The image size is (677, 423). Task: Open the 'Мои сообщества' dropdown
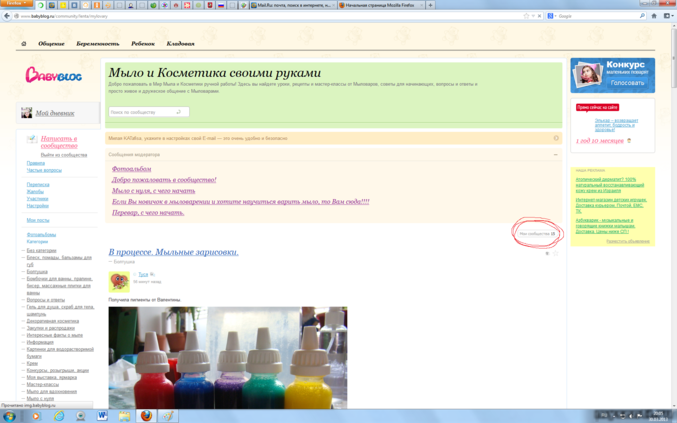[537, 233]
